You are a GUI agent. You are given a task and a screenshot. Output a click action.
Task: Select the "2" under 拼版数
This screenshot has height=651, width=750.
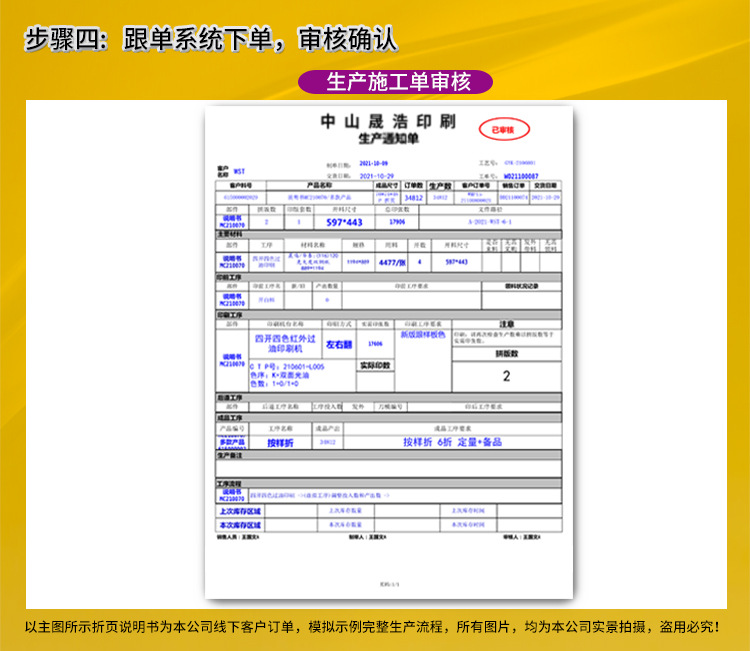click(507, 376)
